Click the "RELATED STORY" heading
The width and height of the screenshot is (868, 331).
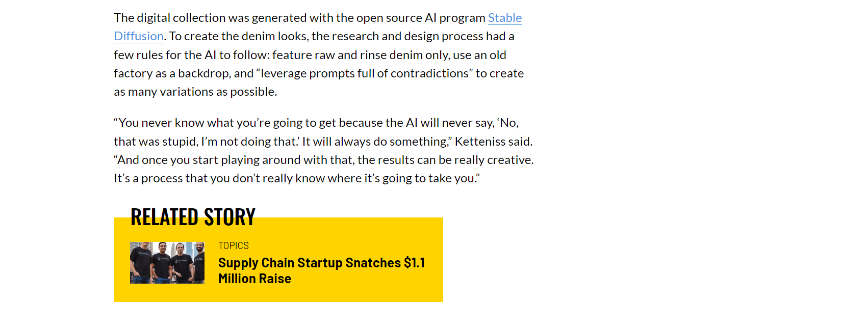tap(193, 217)
